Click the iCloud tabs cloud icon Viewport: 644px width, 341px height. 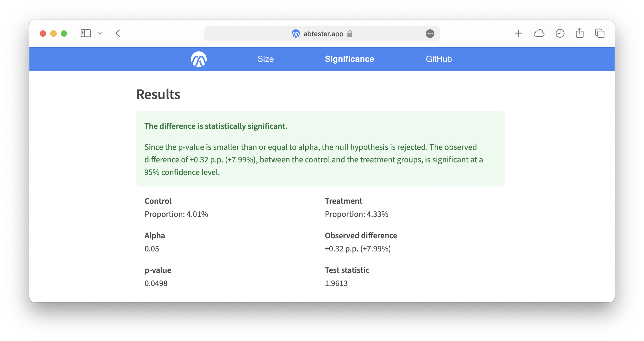coord(539,34)
